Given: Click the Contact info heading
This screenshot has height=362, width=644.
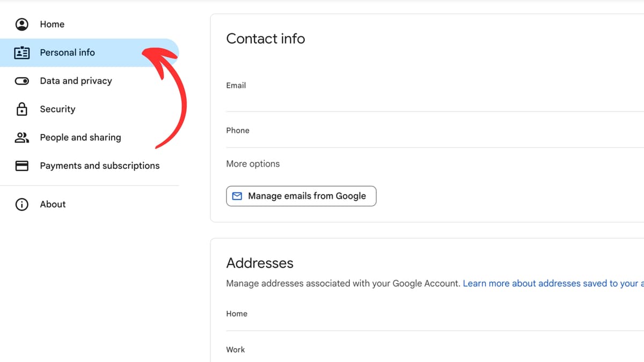Looking at the screenshot, I should [266, 39].
